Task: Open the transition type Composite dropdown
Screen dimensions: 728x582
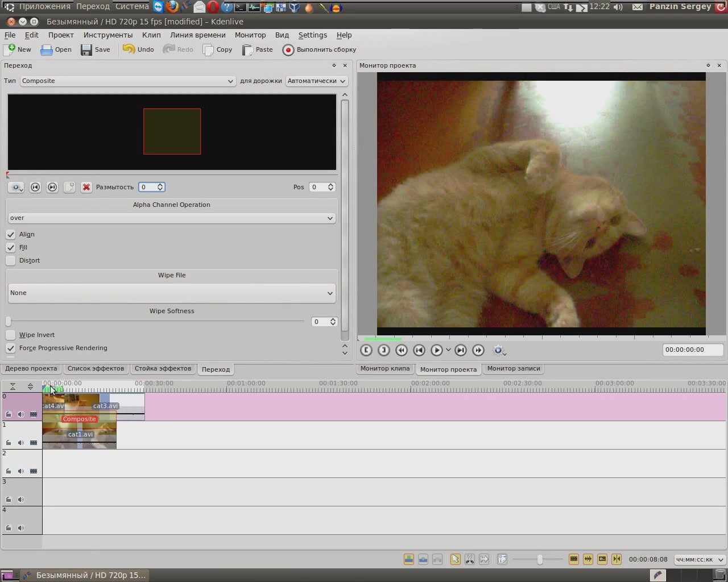Action: (x=127, y=81)
